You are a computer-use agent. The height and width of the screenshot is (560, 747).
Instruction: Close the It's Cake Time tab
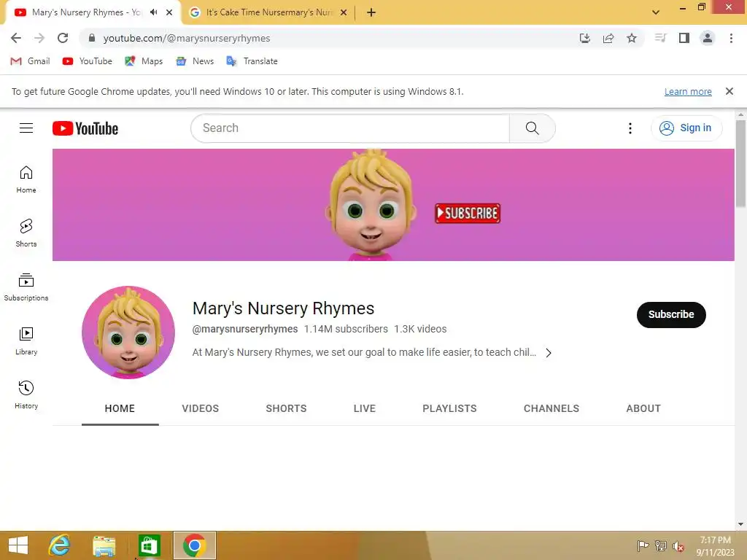(344, 13)
